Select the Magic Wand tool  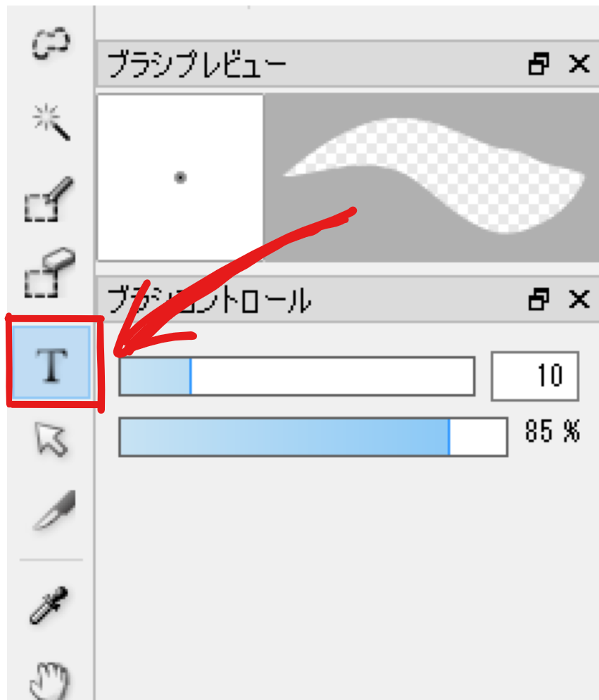coord(53,122)
